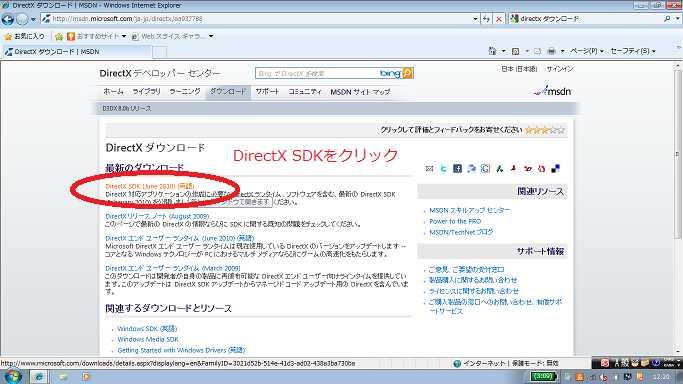This screenshot has width=683, height=384.
Task: Click the Home toolbar icon
Action: click(x=492, y=51)
